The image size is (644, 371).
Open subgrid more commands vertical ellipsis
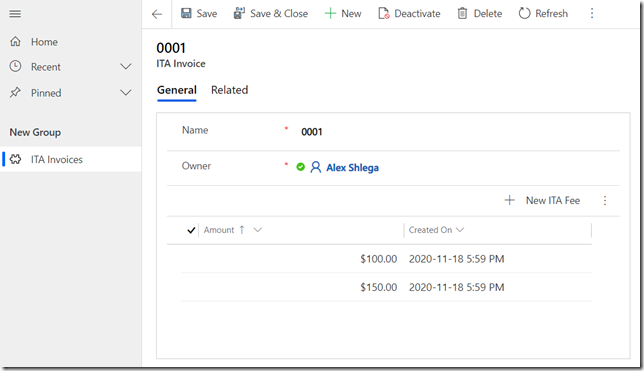pyautogui.click(x=605, y=200)
